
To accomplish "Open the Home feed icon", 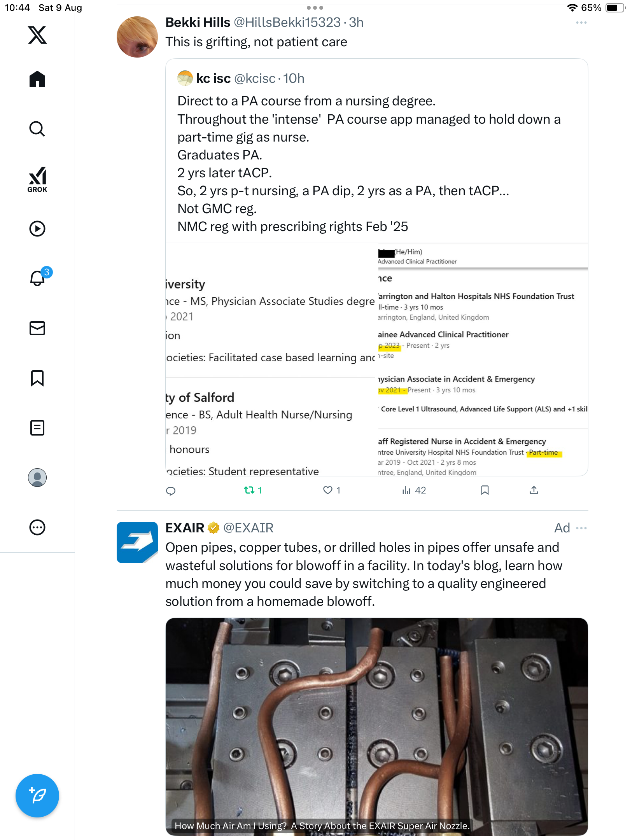I will pyautogui.click(x=37, y=79).
